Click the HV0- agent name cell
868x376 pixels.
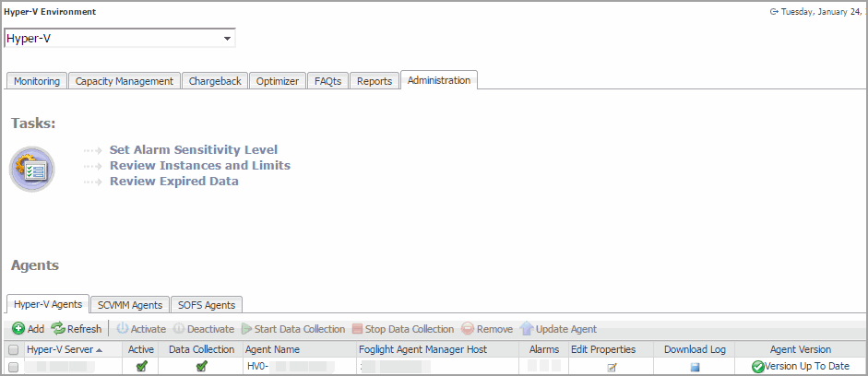click(x=300, y=366)
